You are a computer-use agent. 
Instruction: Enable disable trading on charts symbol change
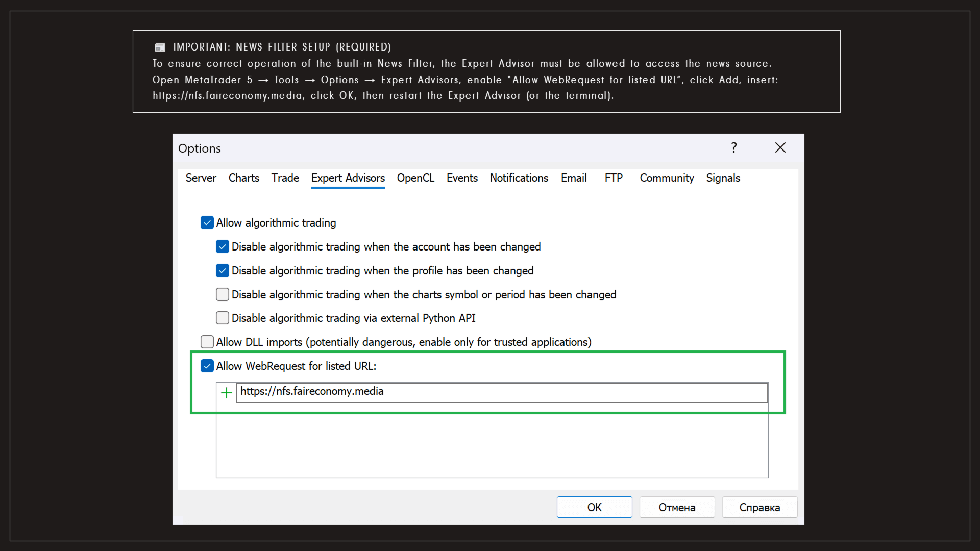[223, 295]
